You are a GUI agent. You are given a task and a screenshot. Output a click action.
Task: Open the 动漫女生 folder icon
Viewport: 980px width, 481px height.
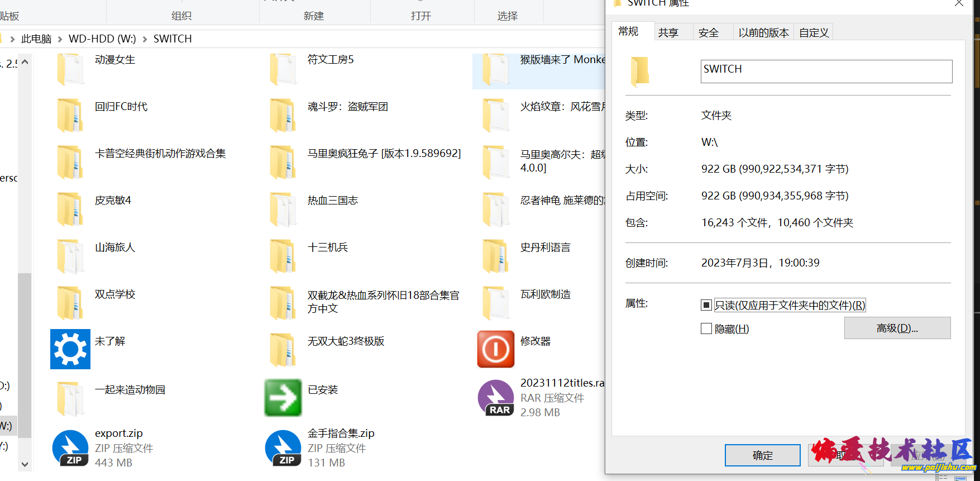[70, 69]
